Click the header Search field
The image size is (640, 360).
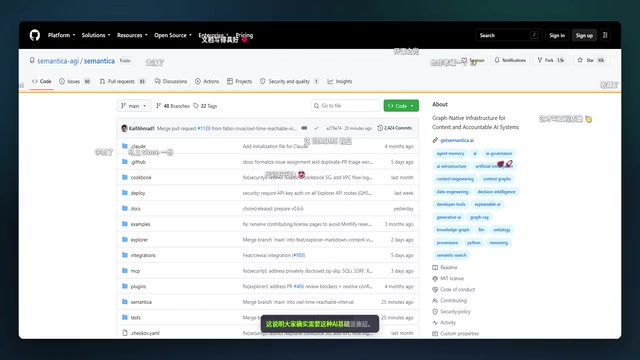509,35
